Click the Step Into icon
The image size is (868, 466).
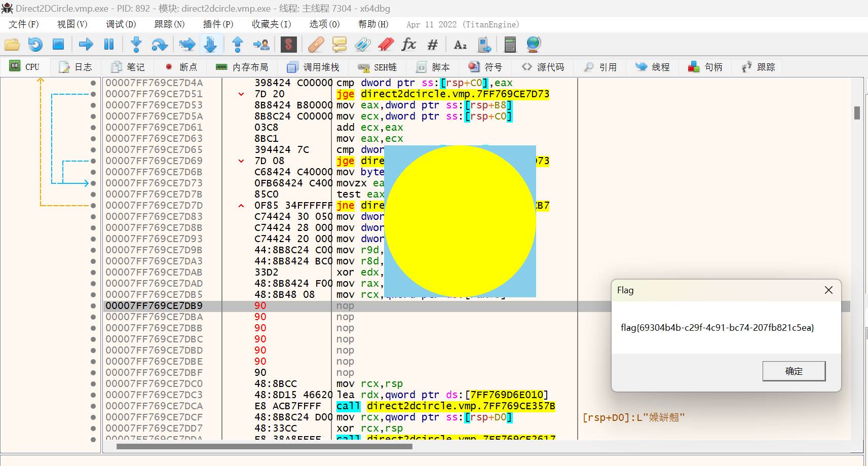[136, 45]
